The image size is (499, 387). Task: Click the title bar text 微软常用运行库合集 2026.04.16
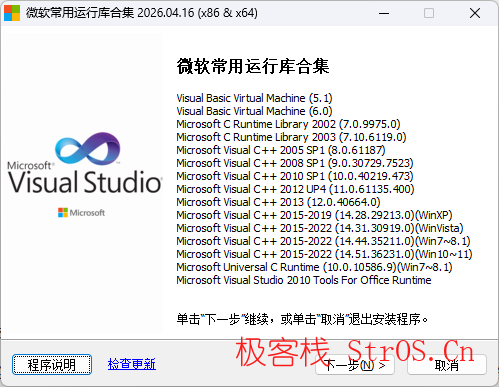(x=142, y=13)
